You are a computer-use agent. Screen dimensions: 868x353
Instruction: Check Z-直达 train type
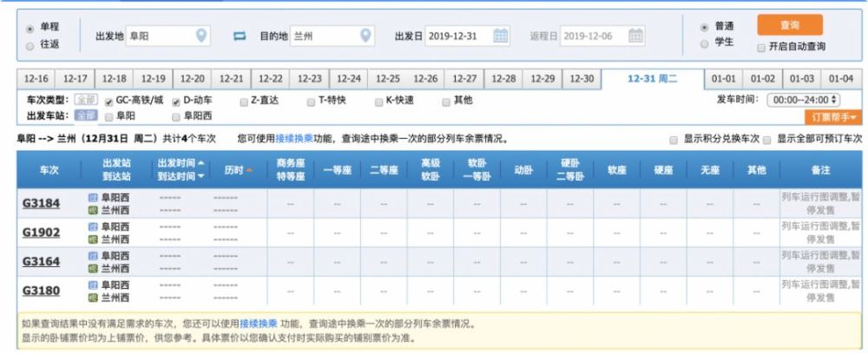(244, 101)
